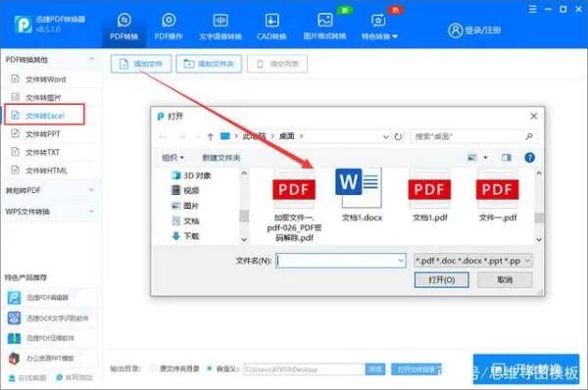Select 文档 in the navigation tree
This screenshot has height=390, width=588.
point(185,220)
